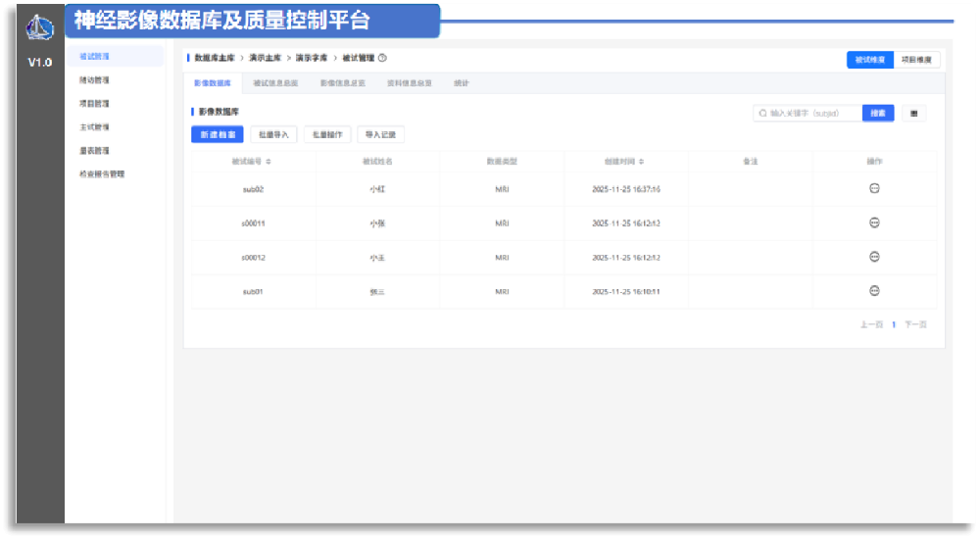Open the actions icon for sub02
Screen dimensions: 980x540
click(874, 189)
